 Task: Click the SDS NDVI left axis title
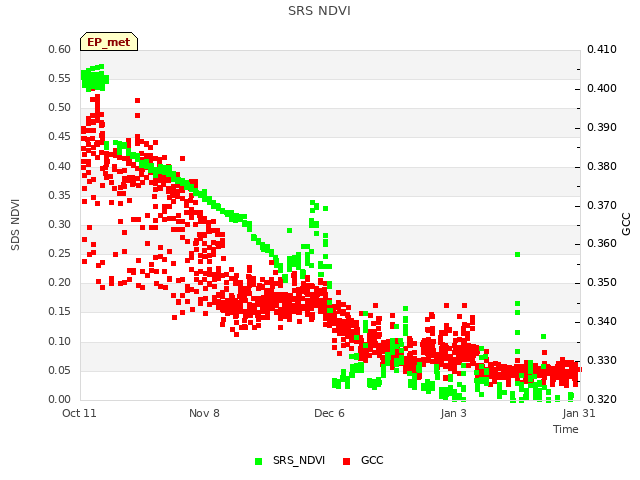tap(15, 224)
